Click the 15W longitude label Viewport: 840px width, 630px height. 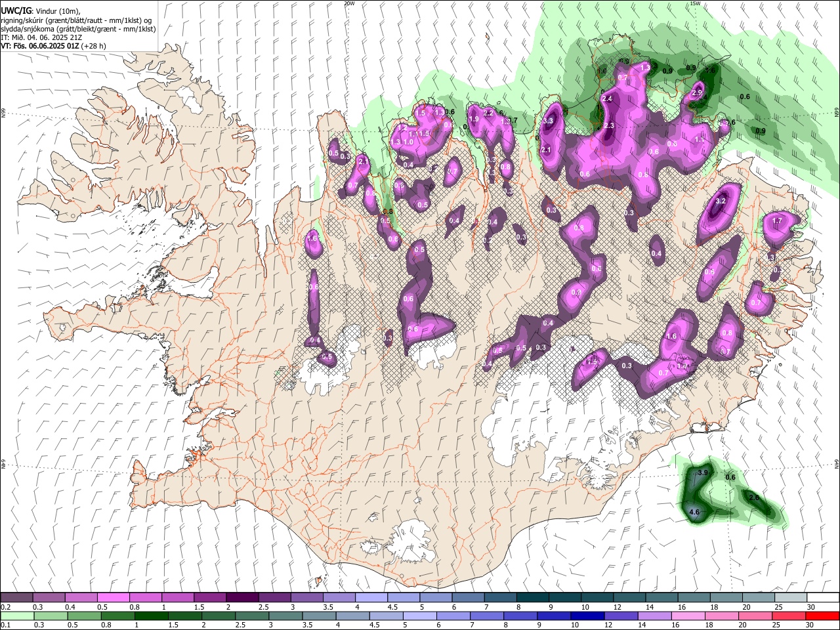tap(695, 3)
